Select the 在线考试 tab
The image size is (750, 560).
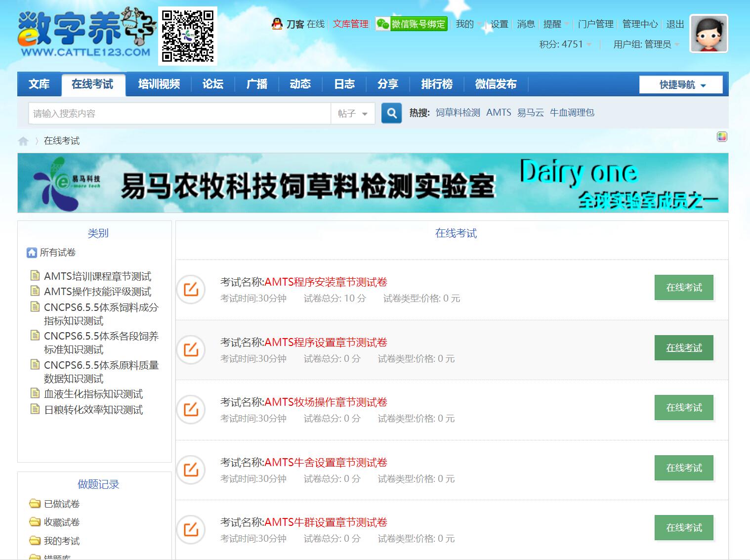click(x=92, y=84)
